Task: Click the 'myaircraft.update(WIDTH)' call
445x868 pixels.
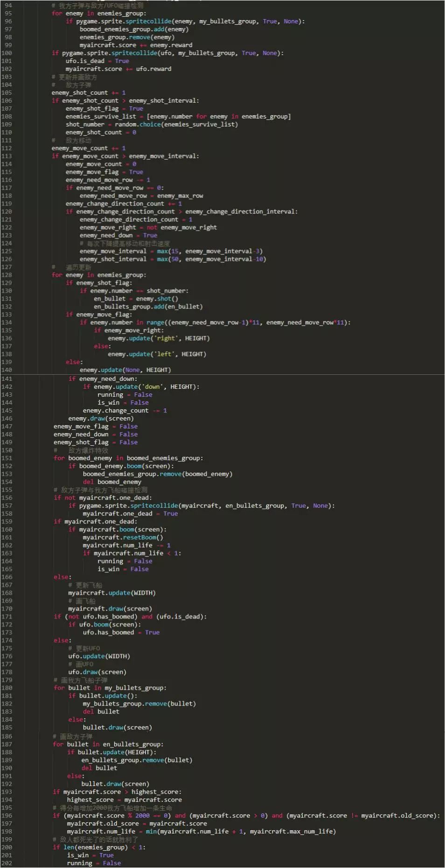Action: pos(112,593)
